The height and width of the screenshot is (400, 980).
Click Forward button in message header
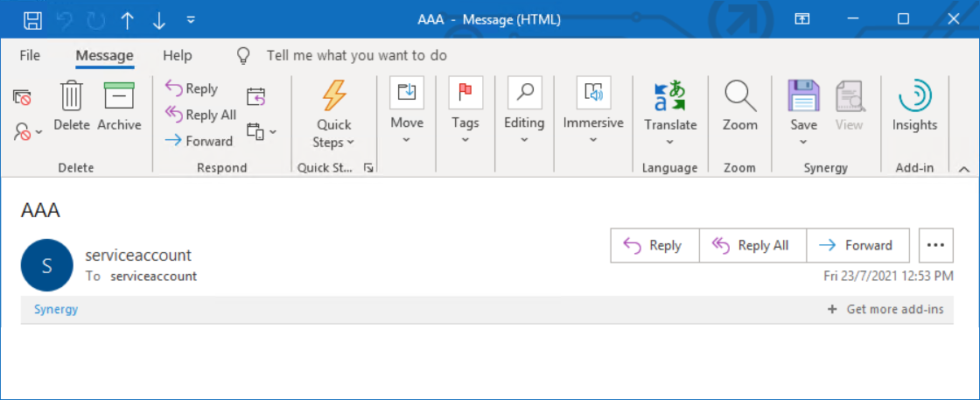click(x=858, y=245)
